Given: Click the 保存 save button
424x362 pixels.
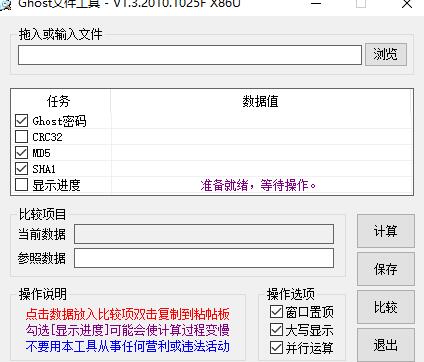Looking at the screenshot, I should click(x=386, y=269).
